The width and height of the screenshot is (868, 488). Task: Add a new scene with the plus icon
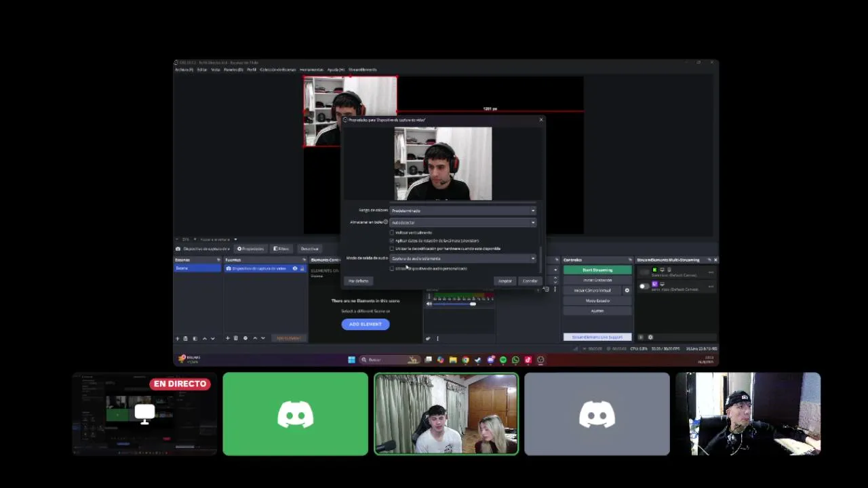point(178,338)
